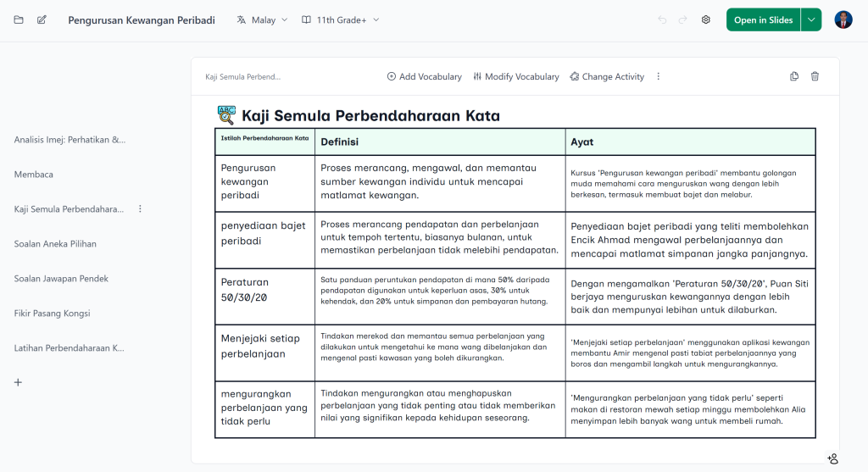Click the Definisi column header
This screenshot has width=868, height=472.
click(x=440, y=142)
